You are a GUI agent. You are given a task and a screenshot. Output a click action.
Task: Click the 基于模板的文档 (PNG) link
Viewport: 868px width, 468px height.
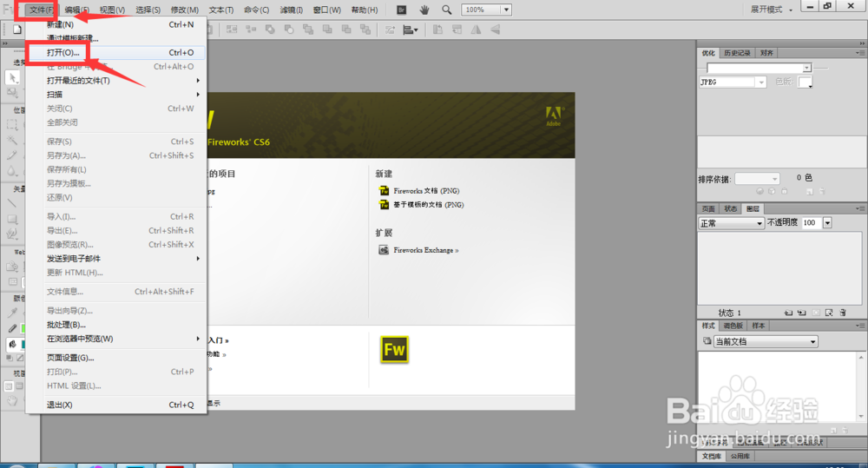[x=429, y=204]
